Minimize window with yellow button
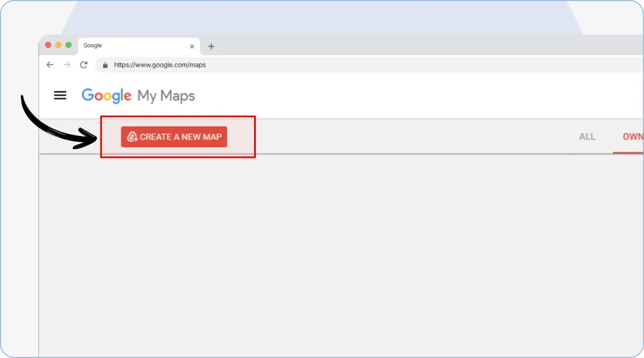Viewport: 644px width, 358px height. [x=58, y=45]
